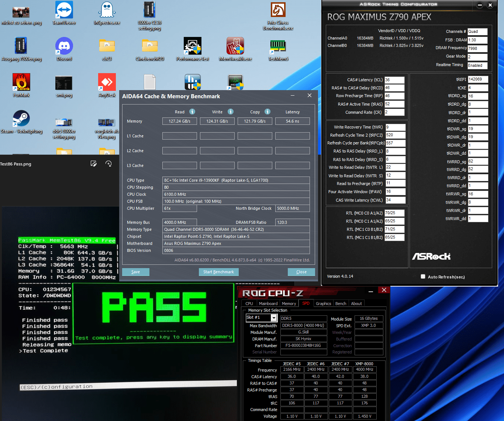Click the rotate icon in photo viewer

click(x=108, y=164)
